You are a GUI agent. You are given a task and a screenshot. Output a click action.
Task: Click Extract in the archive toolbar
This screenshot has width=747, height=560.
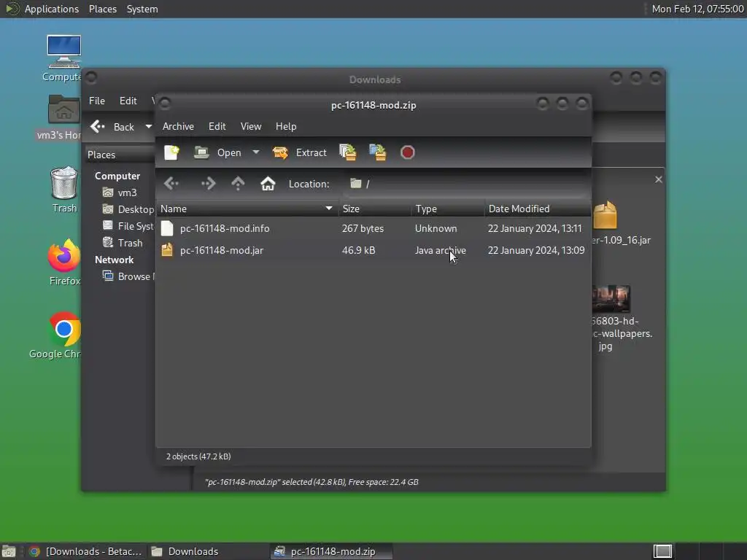click(x=300, y=153)
